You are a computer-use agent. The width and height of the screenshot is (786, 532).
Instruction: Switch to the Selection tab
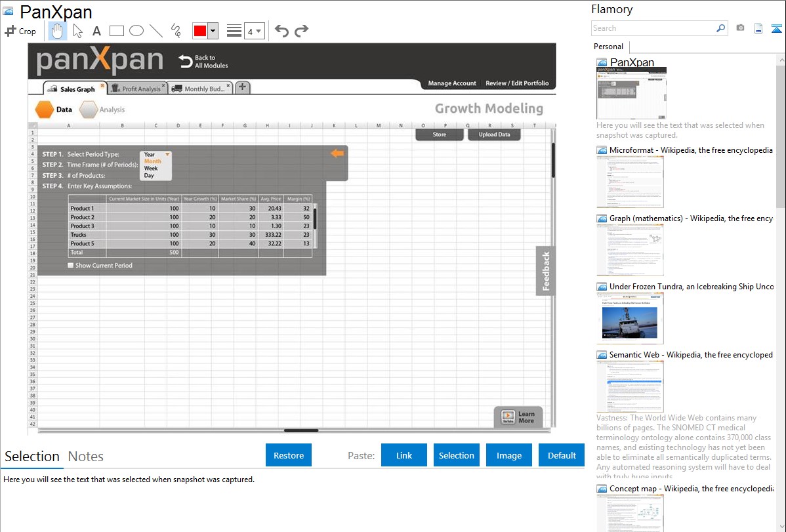[32, 457]
